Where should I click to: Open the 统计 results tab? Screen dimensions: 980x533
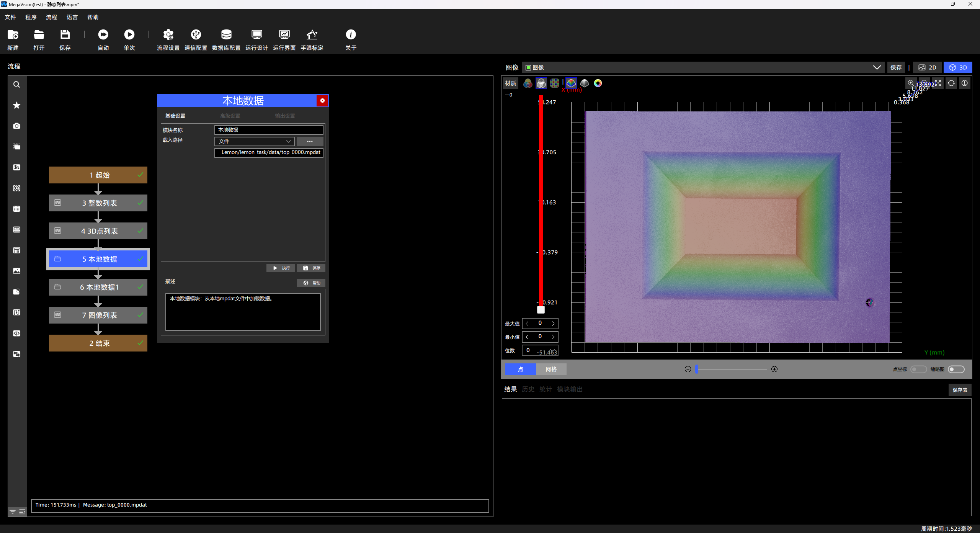click(x=546, y=389)
